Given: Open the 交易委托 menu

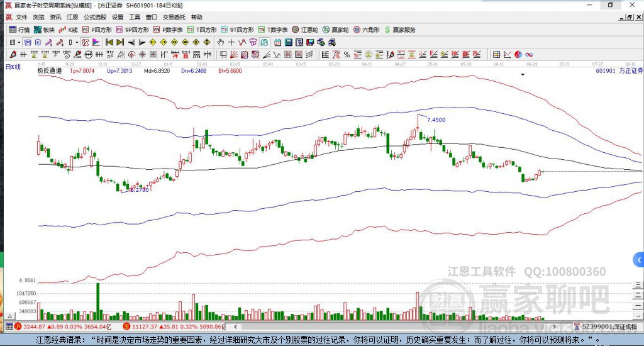Looking at the screenshot, I should (174, 17).
